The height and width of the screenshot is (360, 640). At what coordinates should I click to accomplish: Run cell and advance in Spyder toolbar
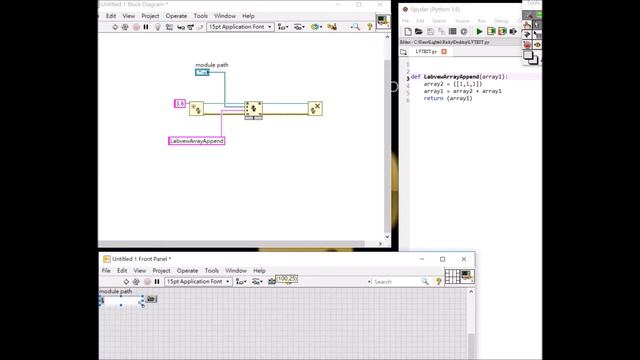pyautogui.click(x=502, y=31)
